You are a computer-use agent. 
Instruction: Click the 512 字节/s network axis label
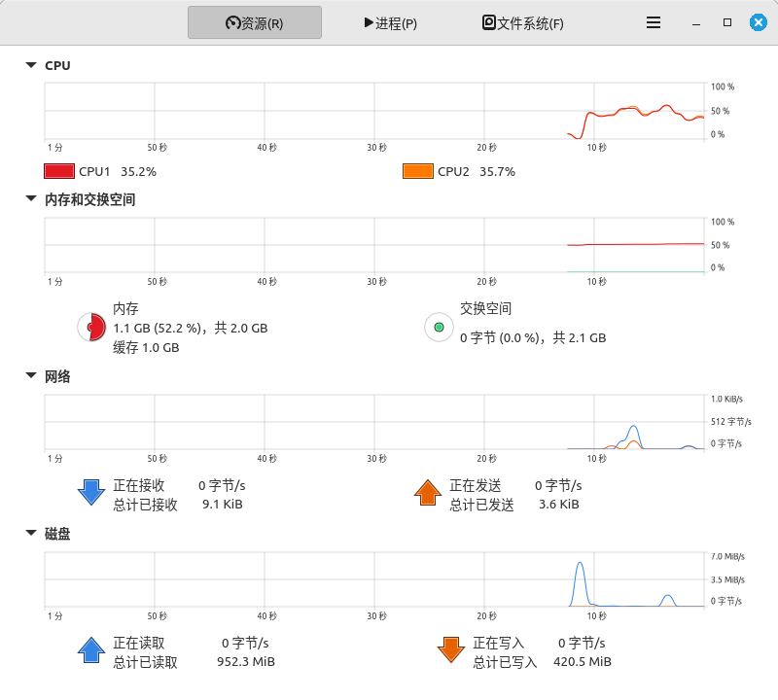pos(731,422)
